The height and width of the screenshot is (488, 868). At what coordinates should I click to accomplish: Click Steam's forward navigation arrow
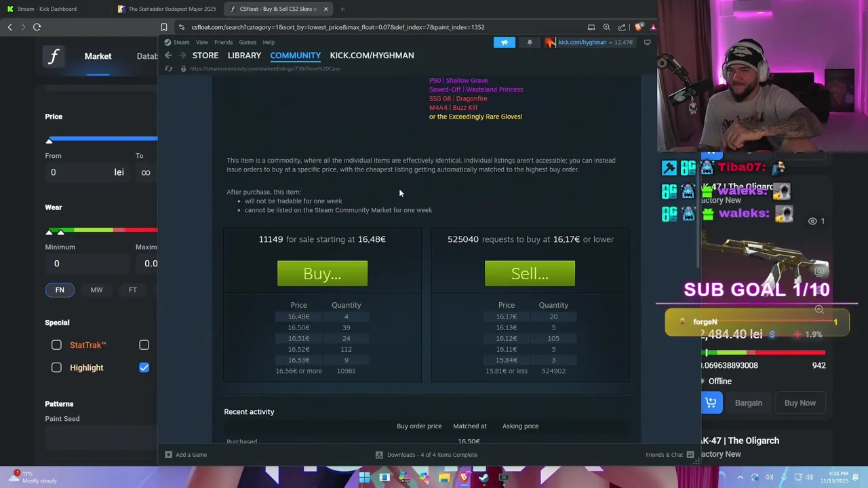(182, 56)
